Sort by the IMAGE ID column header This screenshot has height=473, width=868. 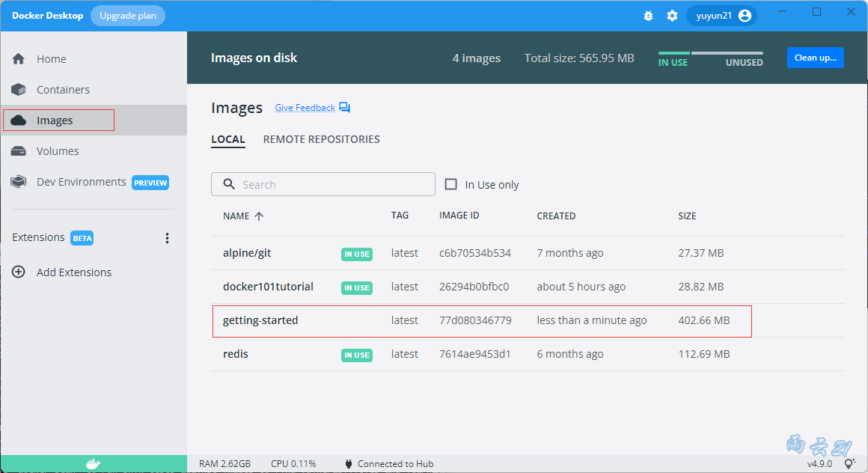[x=459, y=216]
